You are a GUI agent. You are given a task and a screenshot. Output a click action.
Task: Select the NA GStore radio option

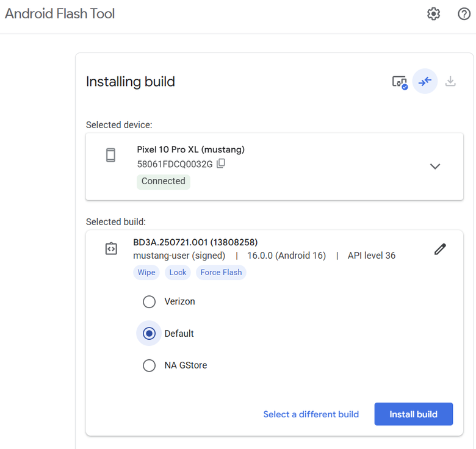point(149,365)
